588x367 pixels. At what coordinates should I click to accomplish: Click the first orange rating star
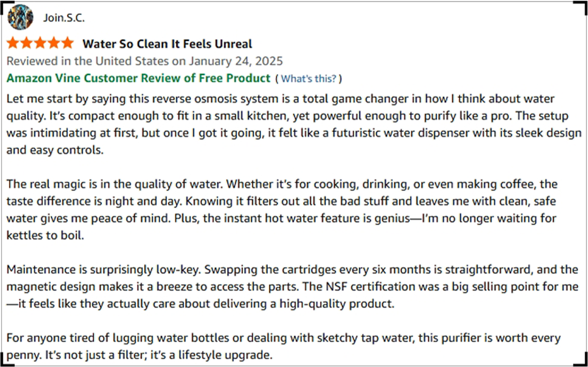point(13,43)
